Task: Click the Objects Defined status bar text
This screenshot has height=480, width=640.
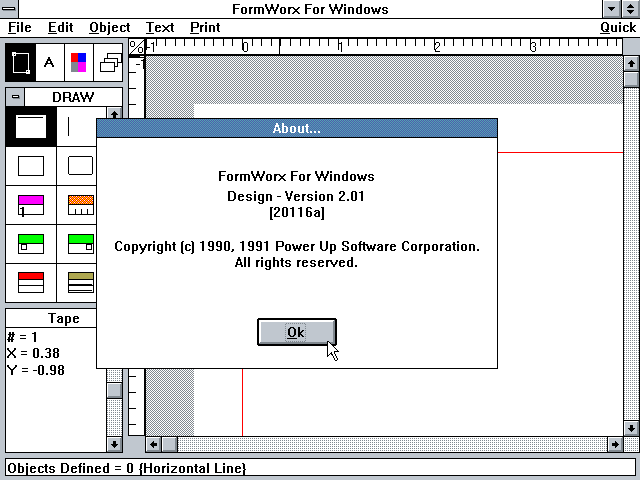Action: (127, 468)
